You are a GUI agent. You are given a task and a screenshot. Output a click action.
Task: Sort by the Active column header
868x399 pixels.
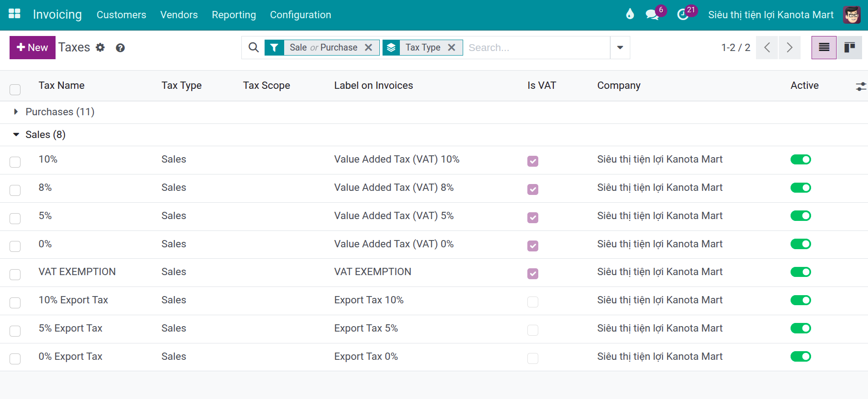(x=804, y=86)
